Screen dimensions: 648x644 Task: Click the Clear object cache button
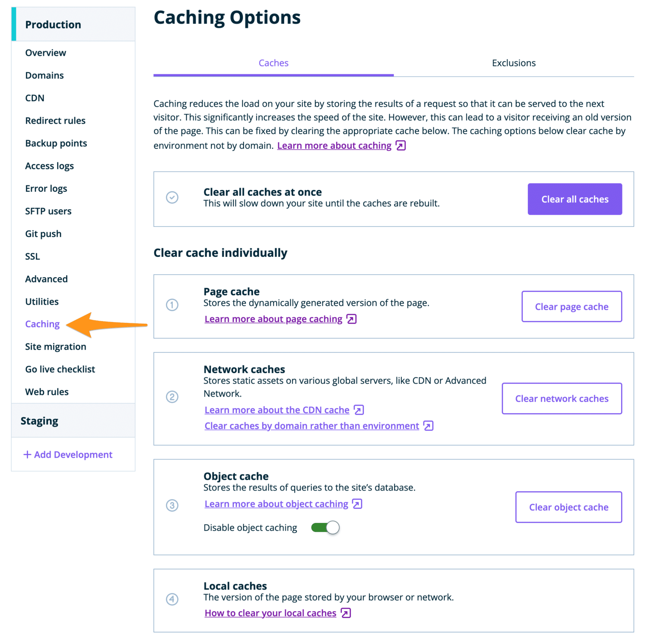569,507
